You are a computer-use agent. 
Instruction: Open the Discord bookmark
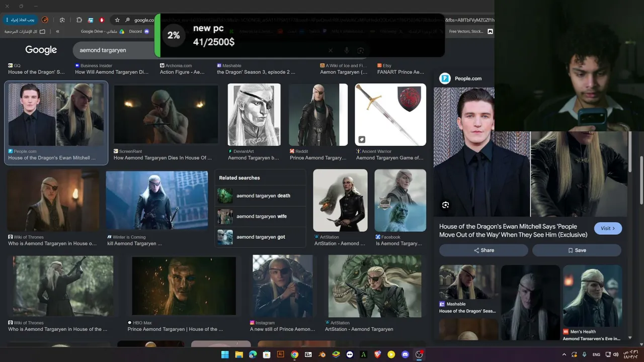pos(139,31)
